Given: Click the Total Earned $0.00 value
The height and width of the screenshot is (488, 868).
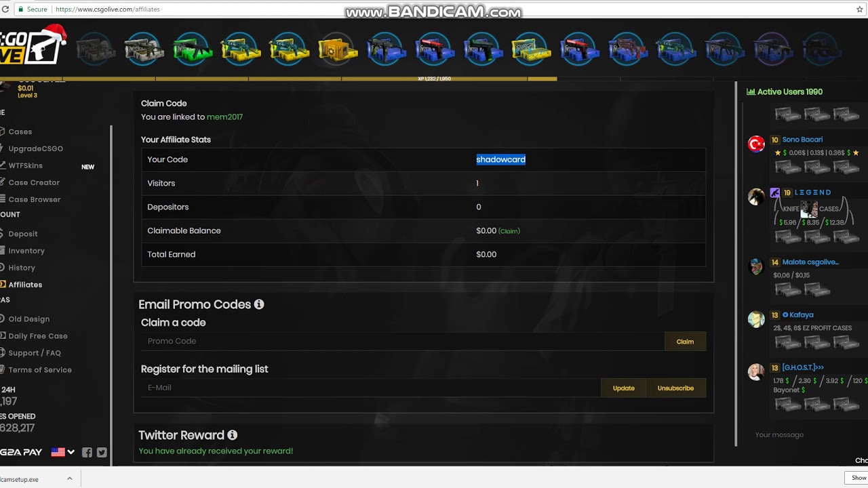Looking at the screenshot, I should [486, 254].
